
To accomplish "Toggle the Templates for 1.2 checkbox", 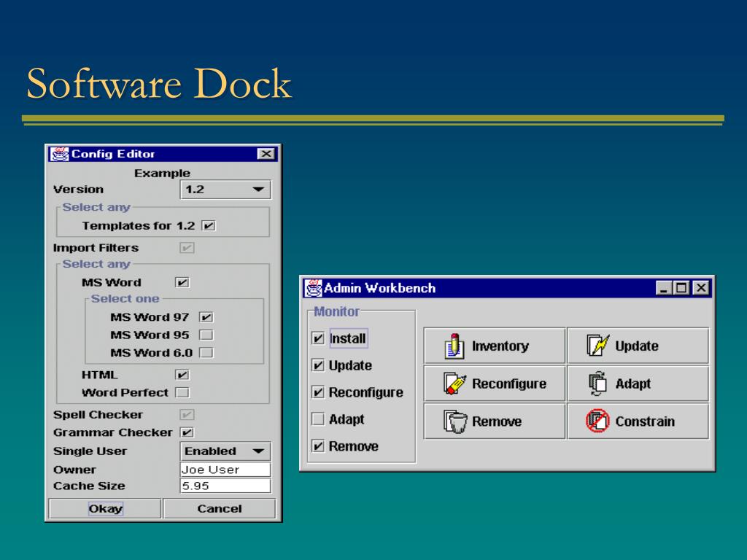I will (208, 226).
